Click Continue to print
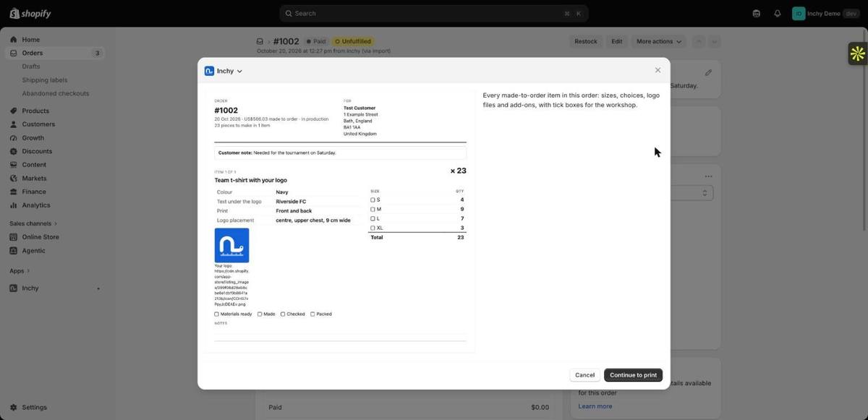The width and height of the screenshot is (868, 420). (633, 375)
